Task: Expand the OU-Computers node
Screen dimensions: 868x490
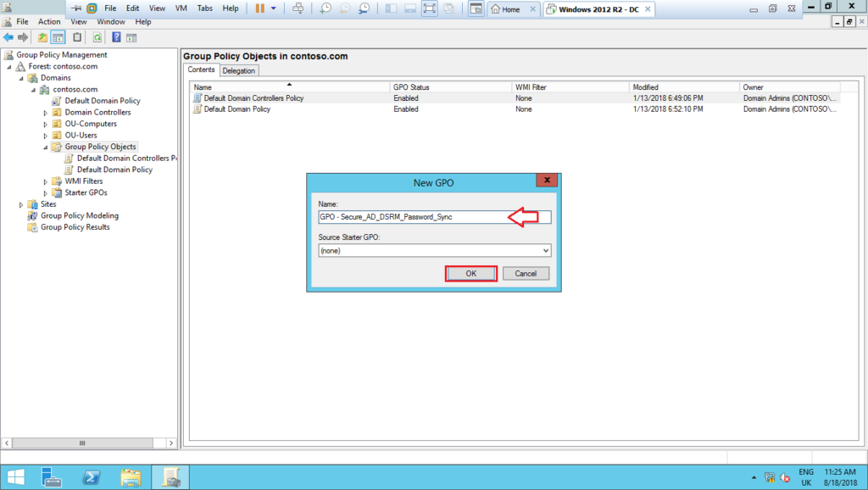Action: [46, 125]
